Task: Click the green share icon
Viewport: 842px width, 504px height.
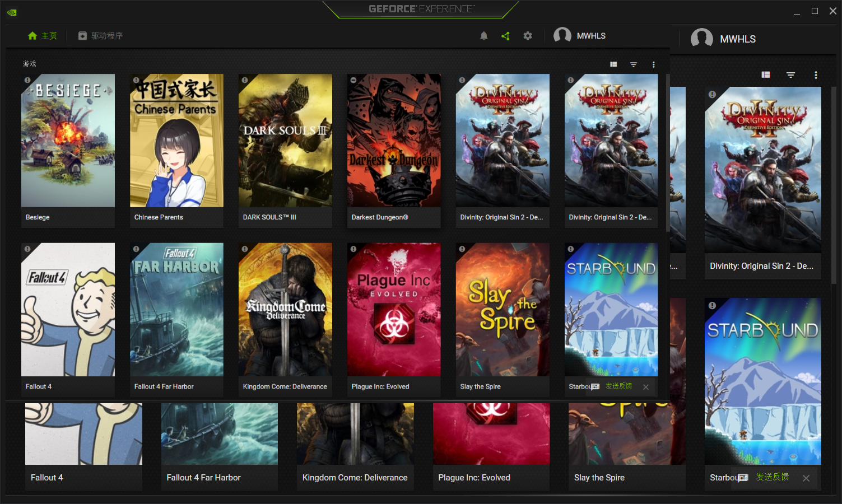Action: click(x=505, y=36)
